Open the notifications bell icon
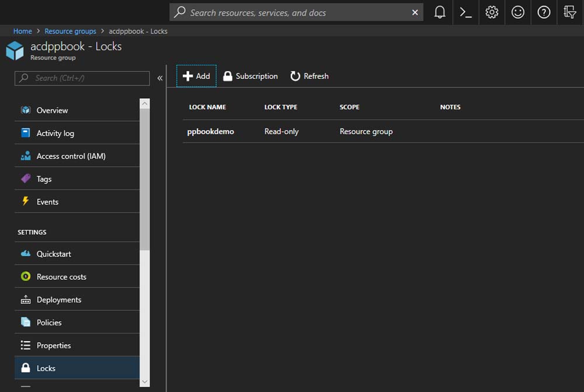This screenshot has height=392, width=584. (440, 12)
